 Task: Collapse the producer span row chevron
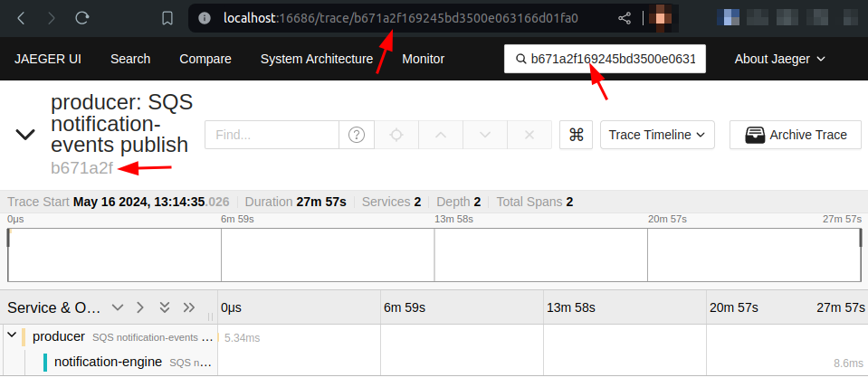pos(12,335)
